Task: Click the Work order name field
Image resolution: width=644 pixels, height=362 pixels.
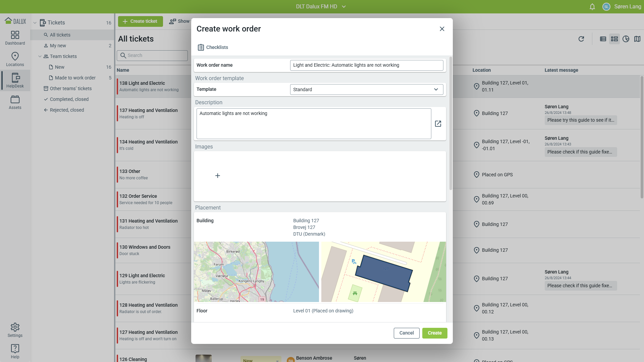Action: (x=366, y=65)
